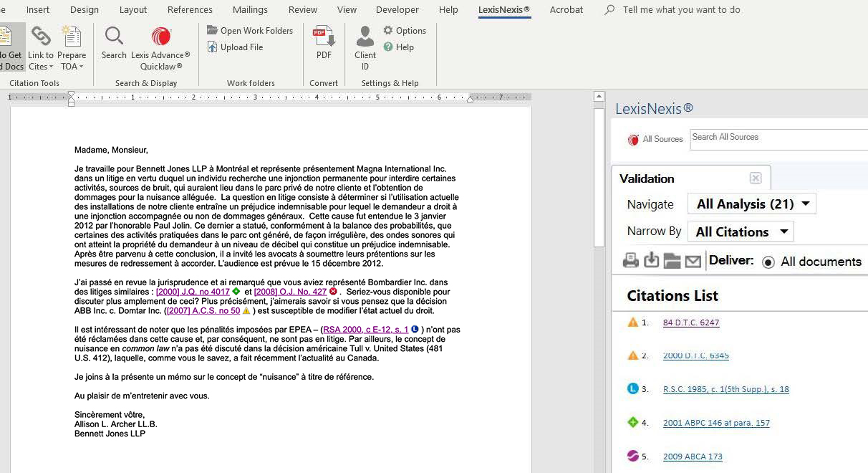Switch to the Insert tab

[38, 10]
